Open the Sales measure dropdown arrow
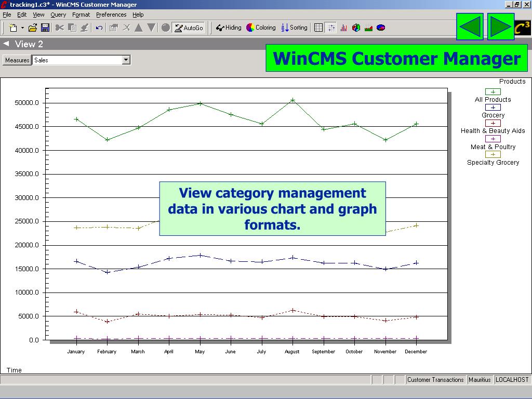532x399 pixels. [x=126, y=60]
